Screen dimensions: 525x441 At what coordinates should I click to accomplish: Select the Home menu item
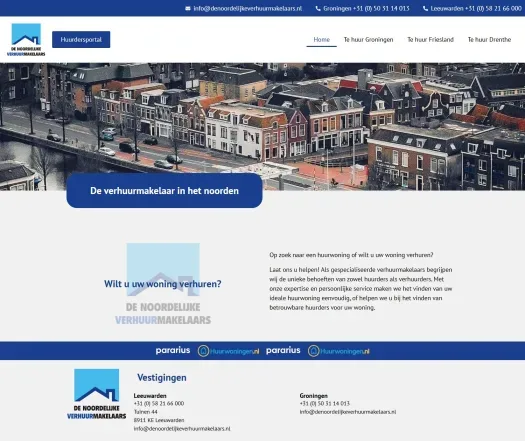[321, 40]
